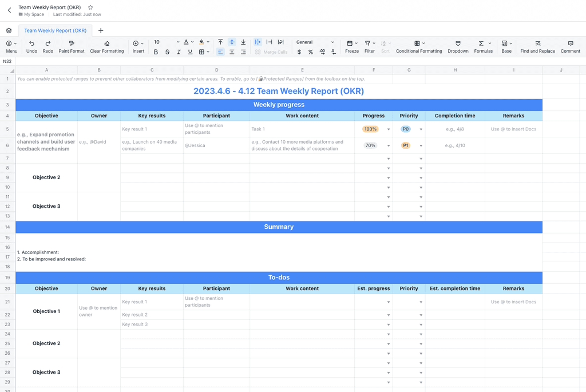The image size is (586, 392).
Task: Toggle italic formatting
Action: click(178, 52)
